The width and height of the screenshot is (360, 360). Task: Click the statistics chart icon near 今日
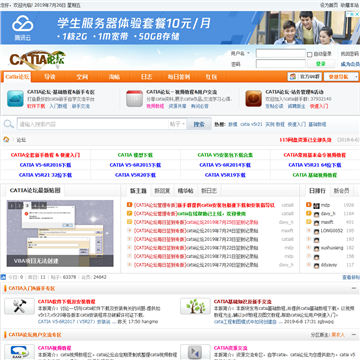(x=3, y=277)
